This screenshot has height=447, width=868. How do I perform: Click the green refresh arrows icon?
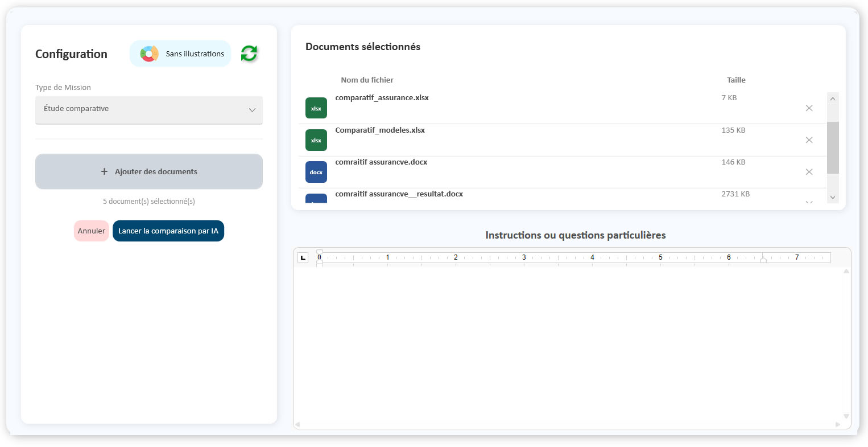249,54
